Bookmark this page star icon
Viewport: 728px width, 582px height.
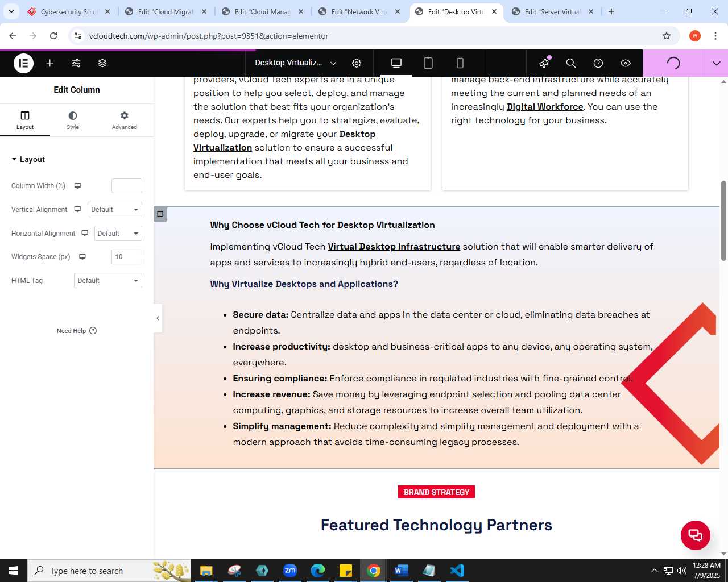tap(667, 36)
